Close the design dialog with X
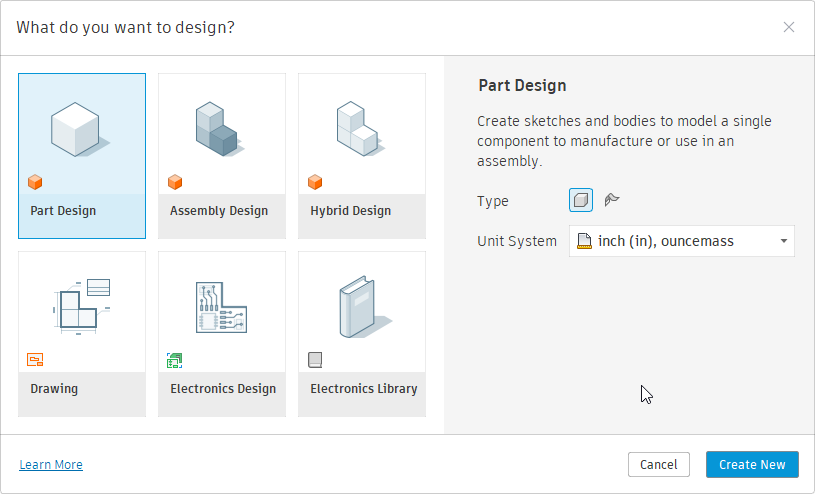Screen dimensions: 815x494 [788, 27]
